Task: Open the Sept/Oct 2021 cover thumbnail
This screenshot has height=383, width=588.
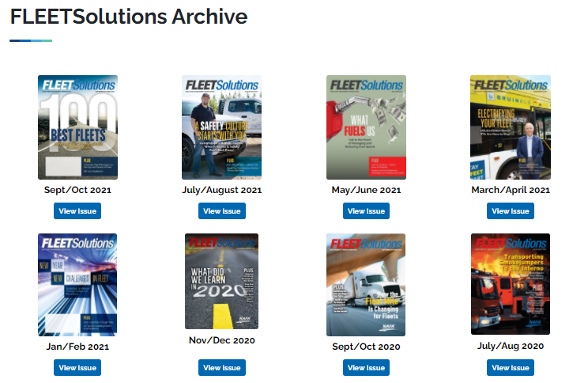Action: pyautogui.click(x=77, y=127)
